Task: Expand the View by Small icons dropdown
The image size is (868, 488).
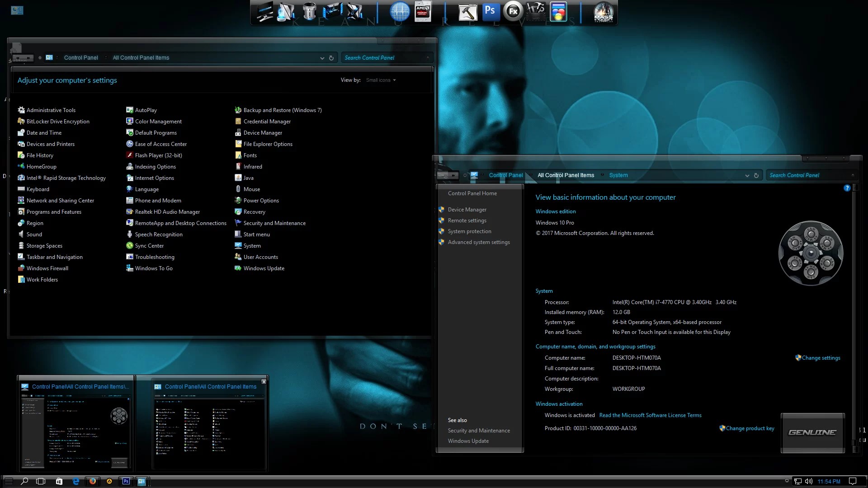Action: point(381,80)
